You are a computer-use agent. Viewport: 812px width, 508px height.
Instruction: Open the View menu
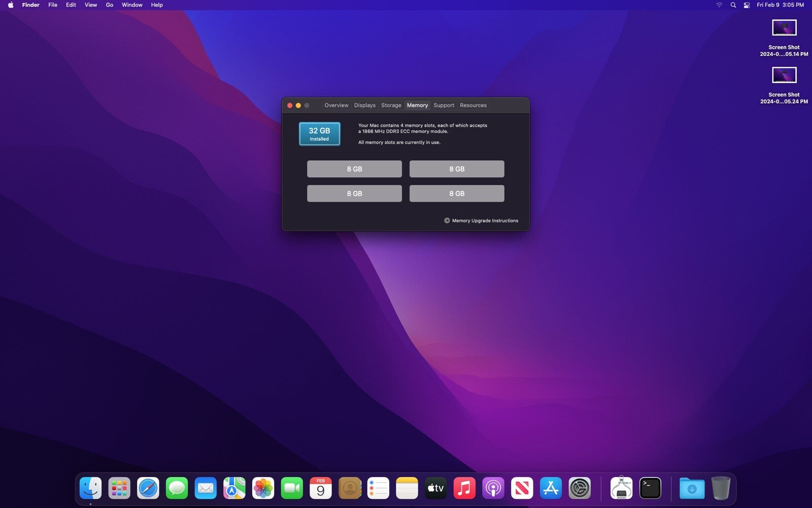[x=91, y=5]
